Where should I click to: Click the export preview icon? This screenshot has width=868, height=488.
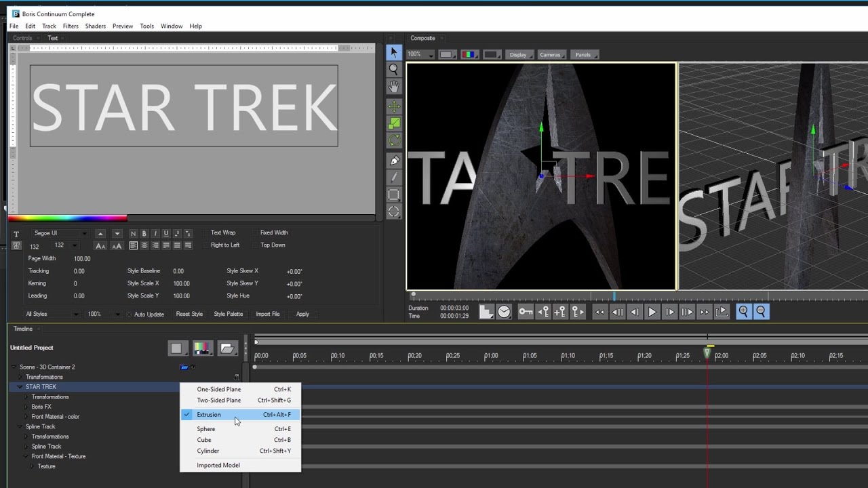coord(722,312)
